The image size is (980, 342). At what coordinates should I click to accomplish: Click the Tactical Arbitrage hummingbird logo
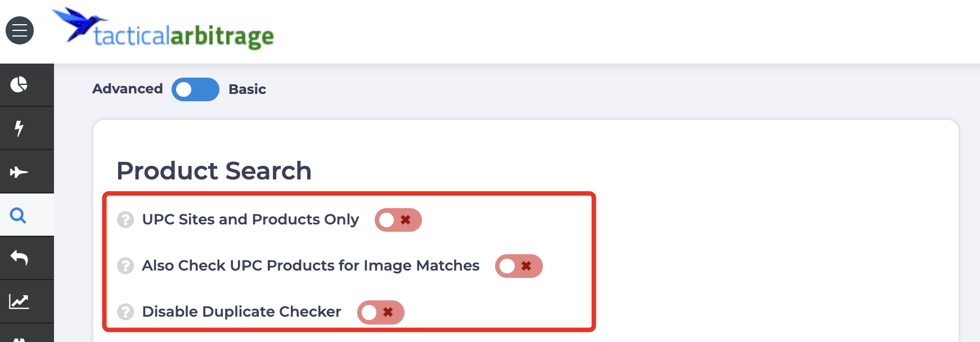click(78, 25)
